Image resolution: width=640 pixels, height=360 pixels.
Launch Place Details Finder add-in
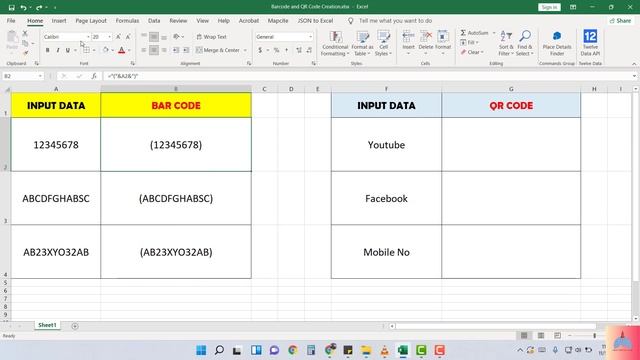557,43
